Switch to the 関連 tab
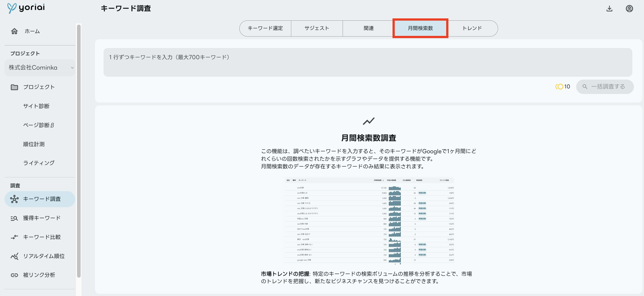This screenshot has height=296, width=644. click(x=368, y=28)
